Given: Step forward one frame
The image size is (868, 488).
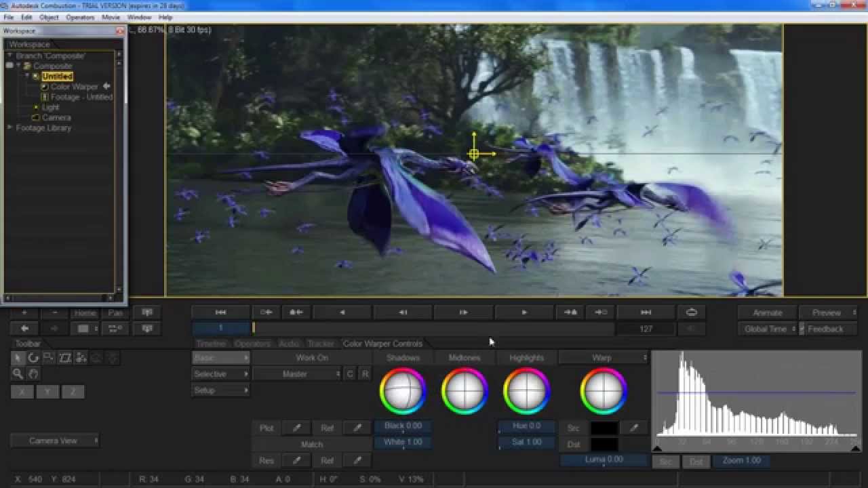Looking at the screenshot, I should (x=463, y=312).
